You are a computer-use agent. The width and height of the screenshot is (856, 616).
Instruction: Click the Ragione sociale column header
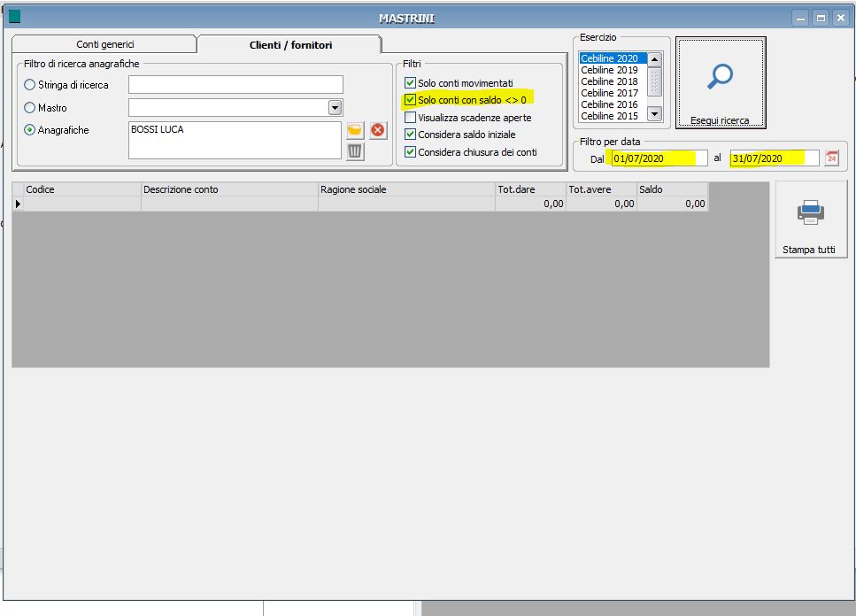[x=406, y=189]
